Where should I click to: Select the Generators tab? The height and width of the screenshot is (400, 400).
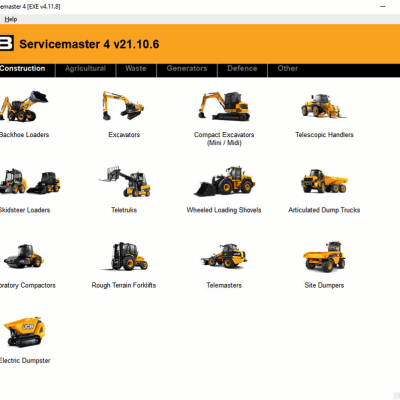point(187,69)
